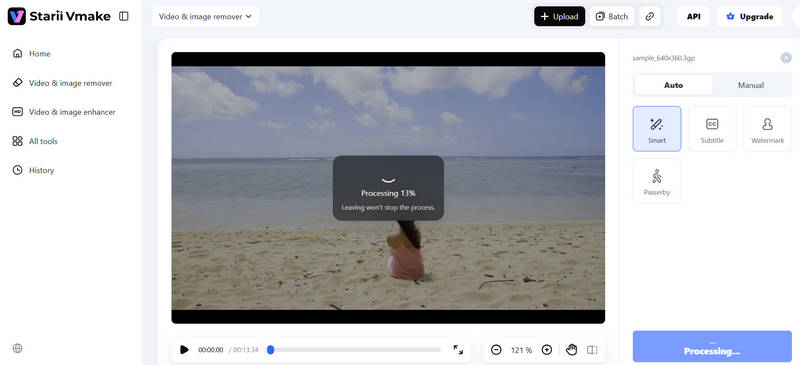Click the video progress slider handle
The width and height of the screenshot is (800, 365).
(270, 350)
